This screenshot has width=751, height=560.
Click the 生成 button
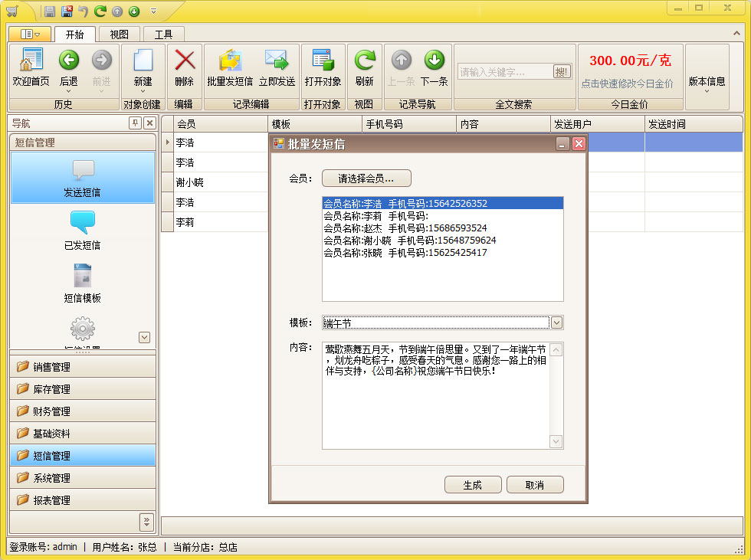(473, 485)
